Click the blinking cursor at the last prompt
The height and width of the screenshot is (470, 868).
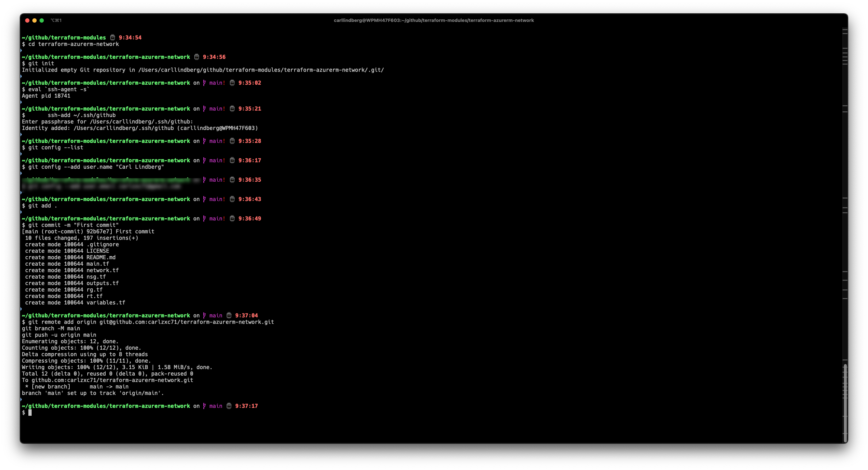pos(30,413)
